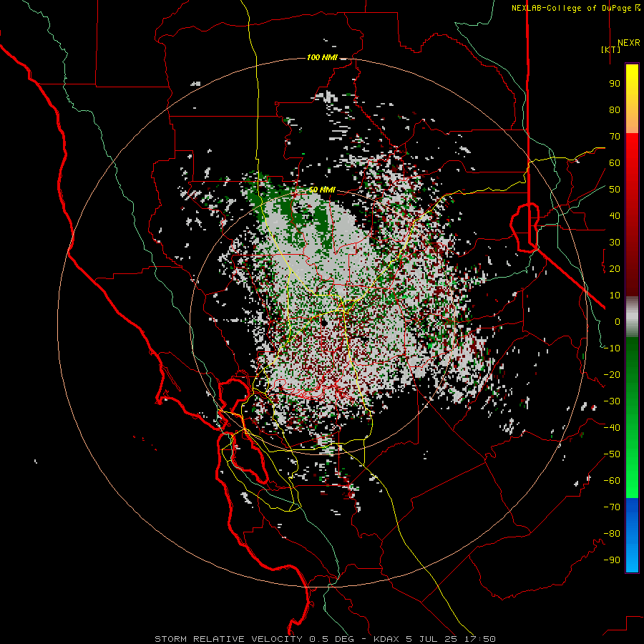Click the 50 value on velocity scale
The image size is (644, 644).
click(615, 190)
